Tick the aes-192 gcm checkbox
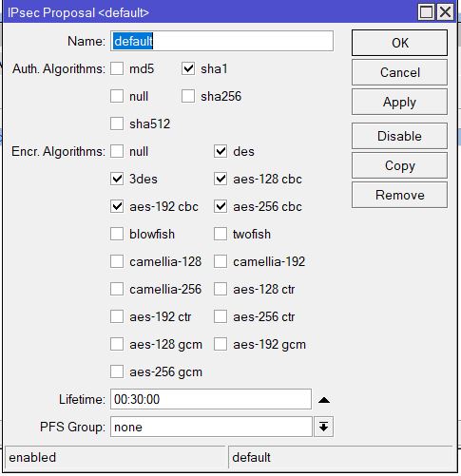The image size is (461, 476). (x=221, y=344)
